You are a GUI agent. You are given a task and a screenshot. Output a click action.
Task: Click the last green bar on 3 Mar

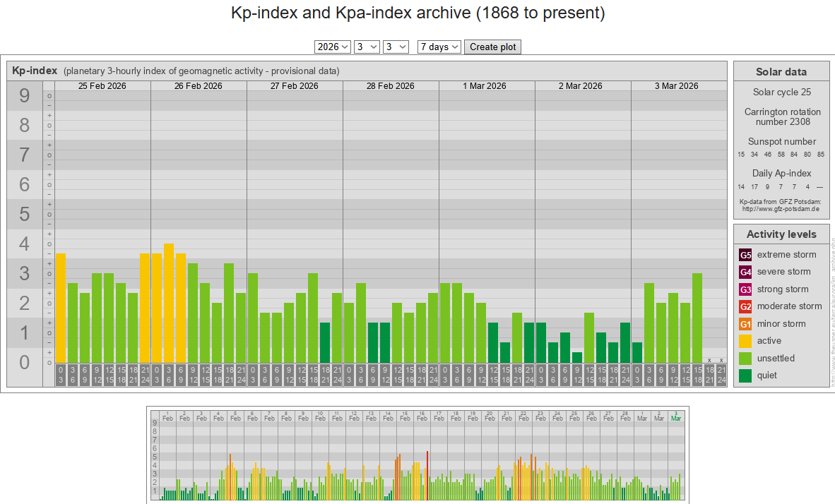[x=697, y=318]
